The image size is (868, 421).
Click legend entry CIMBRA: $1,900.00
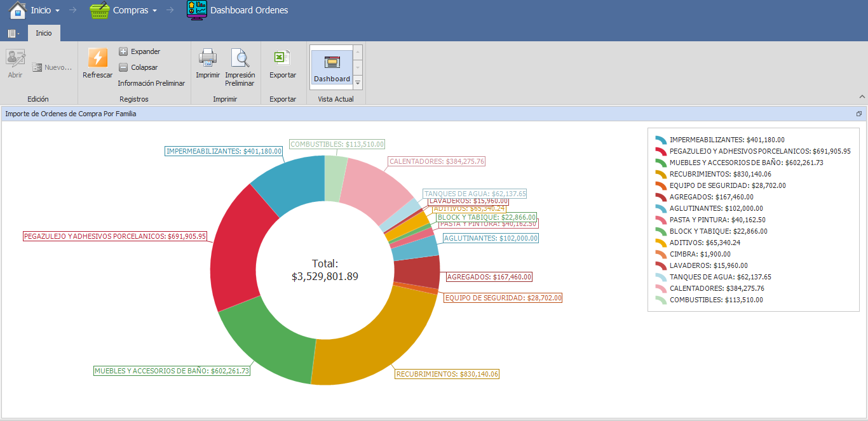[700, 254]
